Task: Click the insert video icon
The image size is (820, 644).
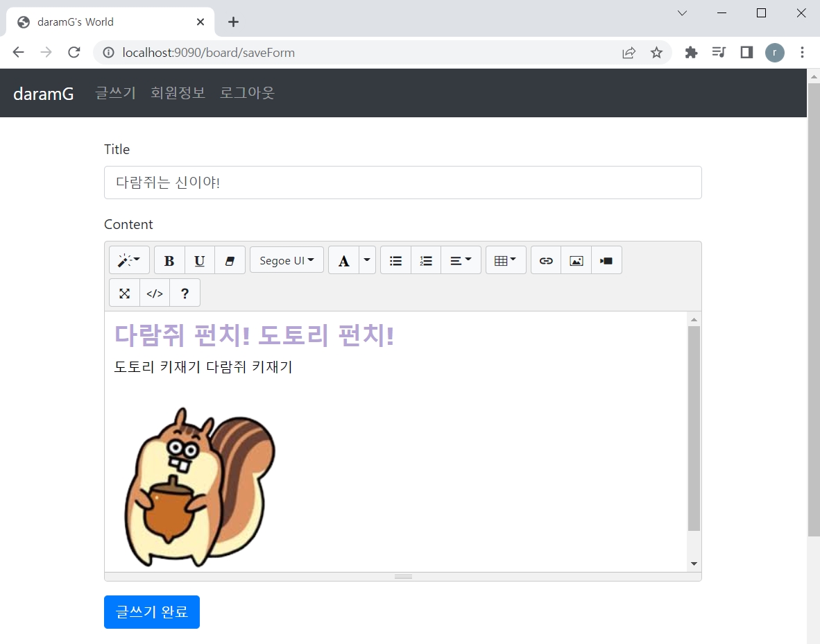Action: [x=606, y=260]
